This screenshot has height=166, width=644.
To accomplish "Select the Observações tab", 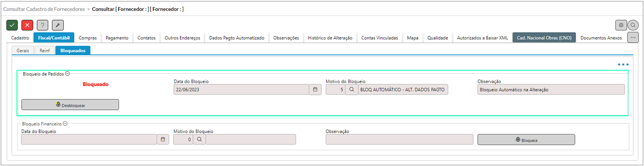I will point(286,38).
